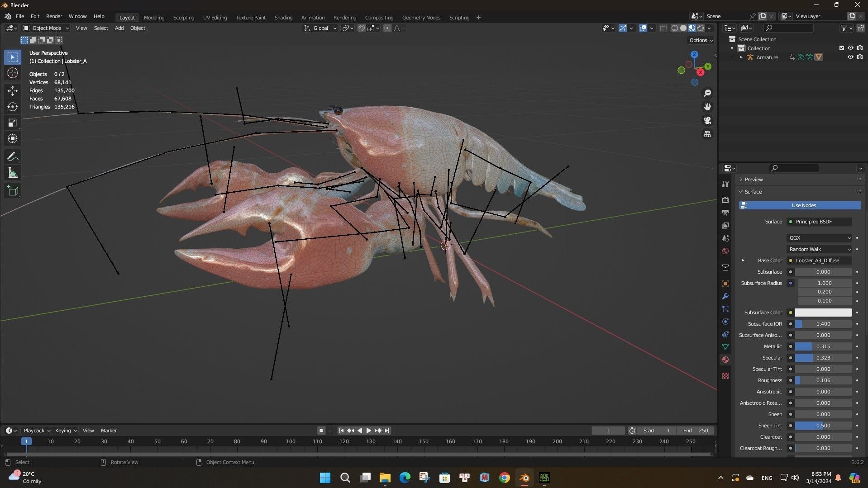The height and width of the screenshot is (488, 868).
Task: Switch orthographic perspective grid icon
Action: 707,134
